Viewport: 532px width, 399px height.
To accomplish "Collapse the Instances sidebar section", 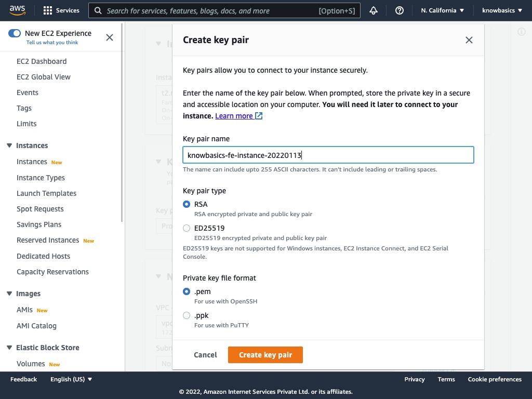I will 9,145.
